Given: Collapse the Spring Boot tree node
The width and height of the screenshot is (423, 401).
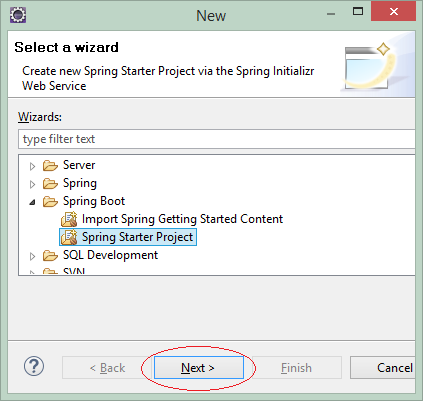Looking at the screenshot, I should pyautogui.click(x=32, y=202).
